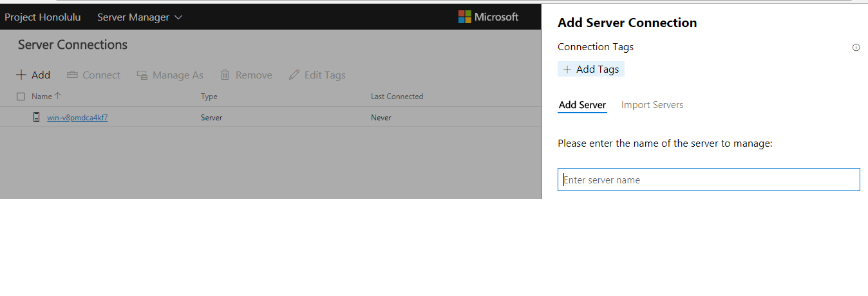Switch to the Add Server tab
The height and width of the screenshot is (296, 868).
click(x=582, y=105)
